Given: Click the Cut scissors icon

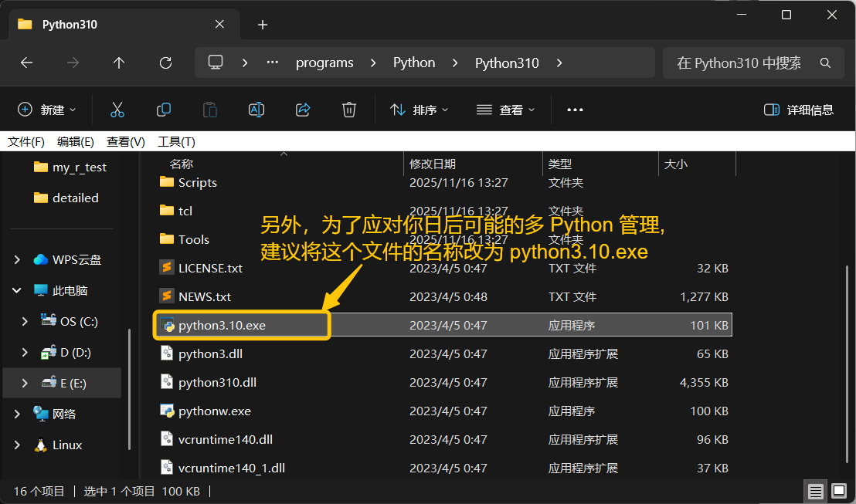Looking at the screenshot, I should point(117,110).
